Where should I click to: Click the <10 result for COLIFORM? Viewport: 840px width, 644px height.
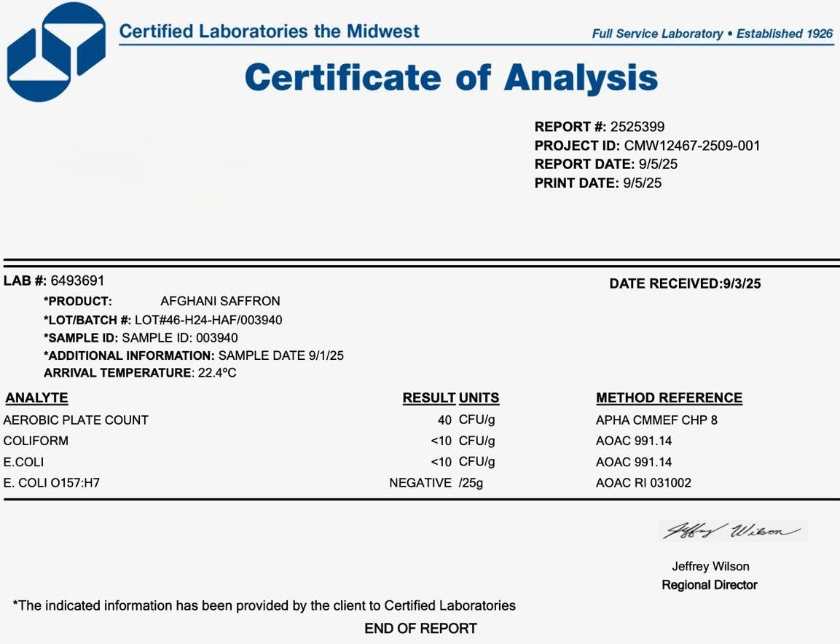(441, 441)
